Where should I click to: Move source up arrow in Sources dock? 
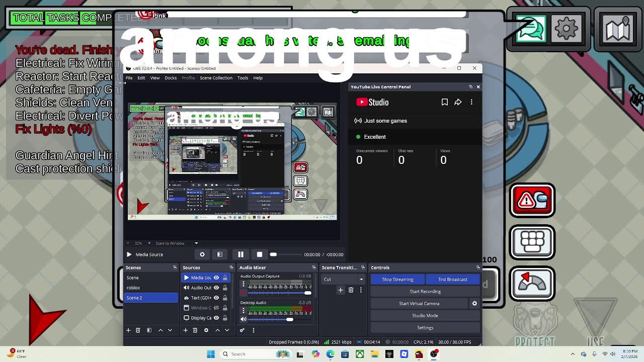point(217,330)
